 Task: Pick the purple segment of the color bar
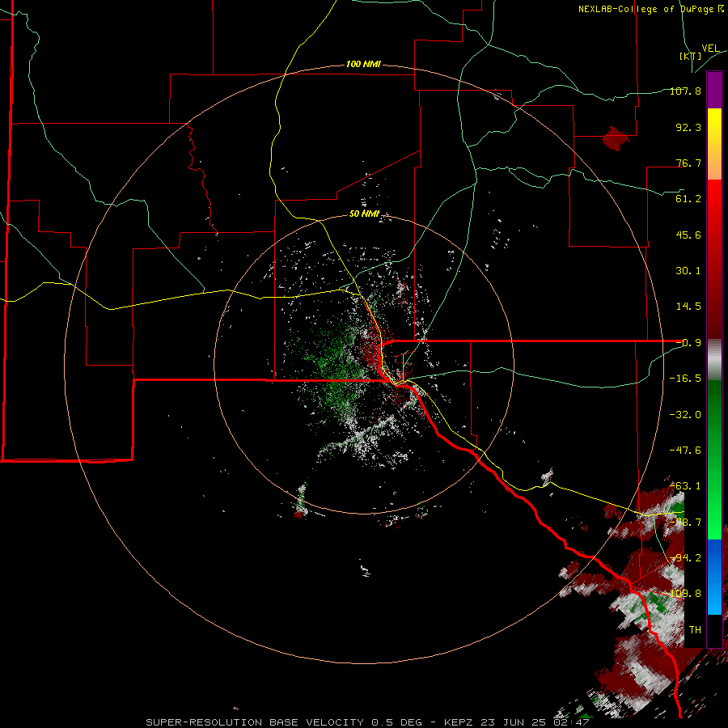point(714,90)
